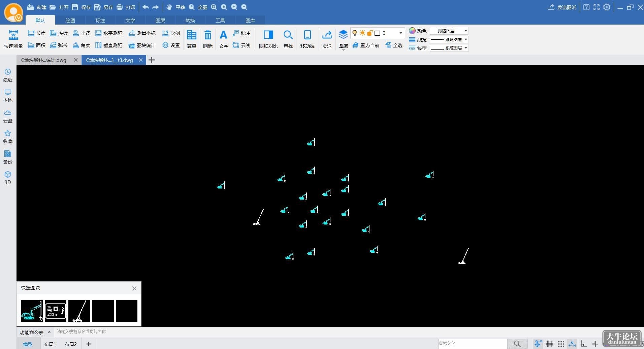Open the layer selection dropdown arrow
This screenshot has height=349, width=644.
point(401,33)
